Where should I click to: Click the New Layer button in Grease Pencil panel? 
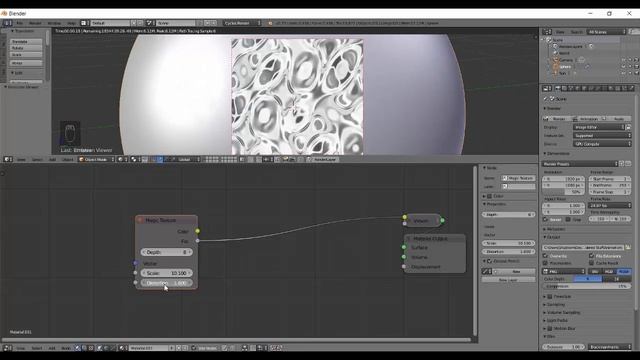tap(508, 280)
